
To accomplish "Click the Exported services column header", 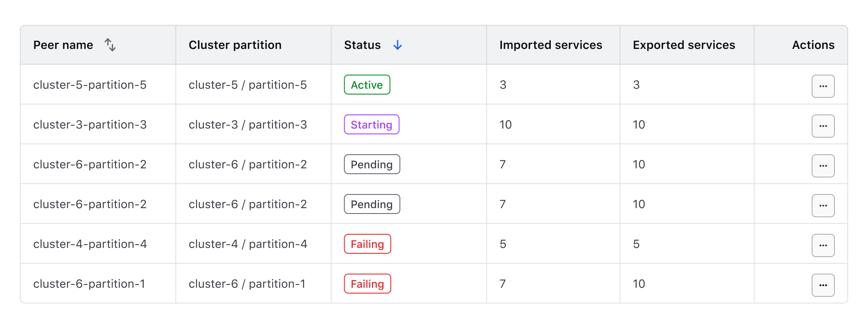I will point(683,45).
